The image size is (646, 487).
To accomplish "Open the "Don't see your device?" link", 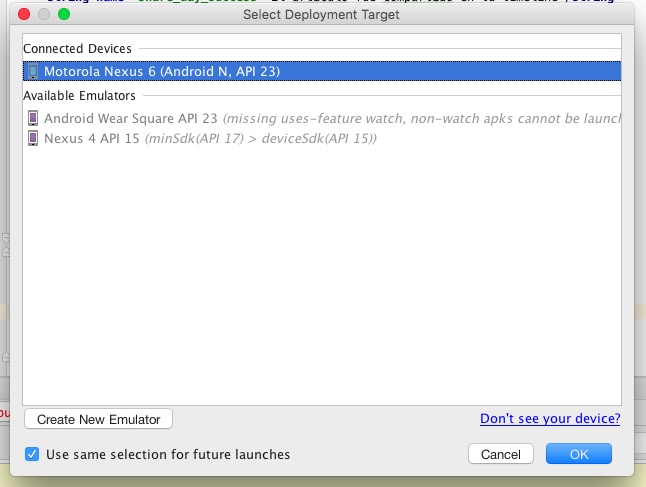I will (x=550, y=418).
